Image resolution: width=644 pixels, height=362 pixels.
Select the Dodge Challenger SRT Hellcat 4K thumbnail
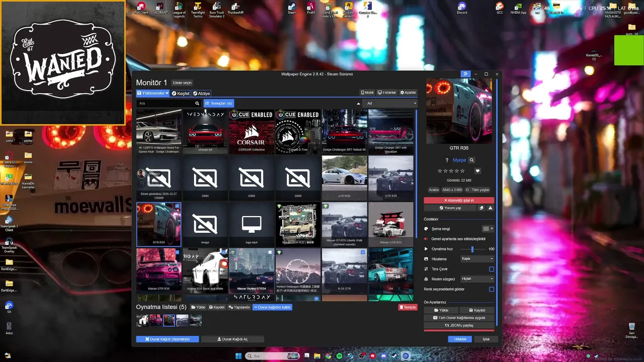click(x=344, y=132)
